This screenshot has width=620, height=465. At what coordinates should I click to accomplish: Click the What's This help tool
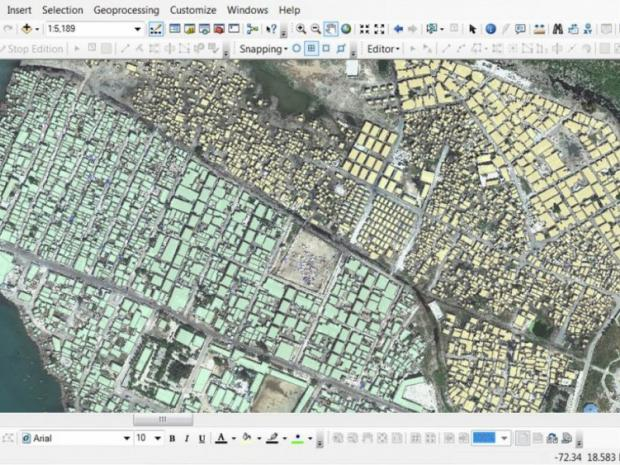(x=271, y=29)
